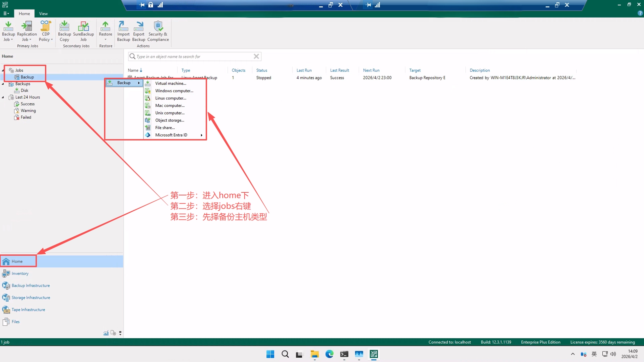Open the help question mark icon
644x362 pixels.
tap(640, 13)
